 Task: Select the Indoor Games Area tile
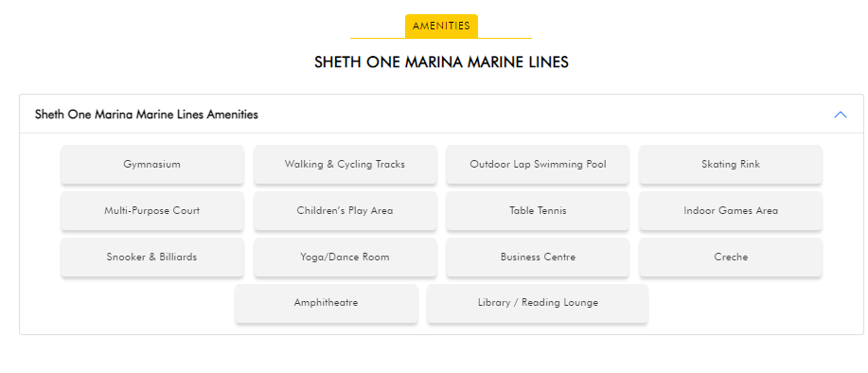tap(731, 211)
